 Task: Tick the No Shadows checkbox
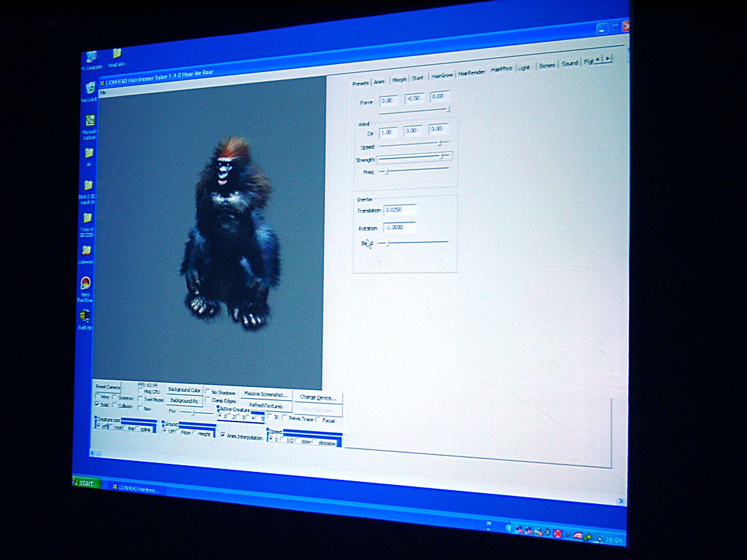(208, 392)
